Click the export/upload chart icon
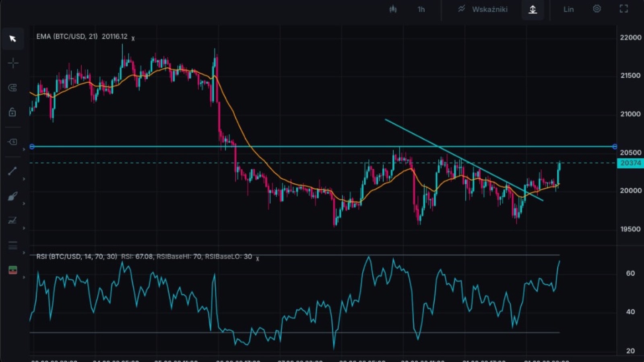The height and width of the screenshot is (362, 644). click(x=533, y=9)
